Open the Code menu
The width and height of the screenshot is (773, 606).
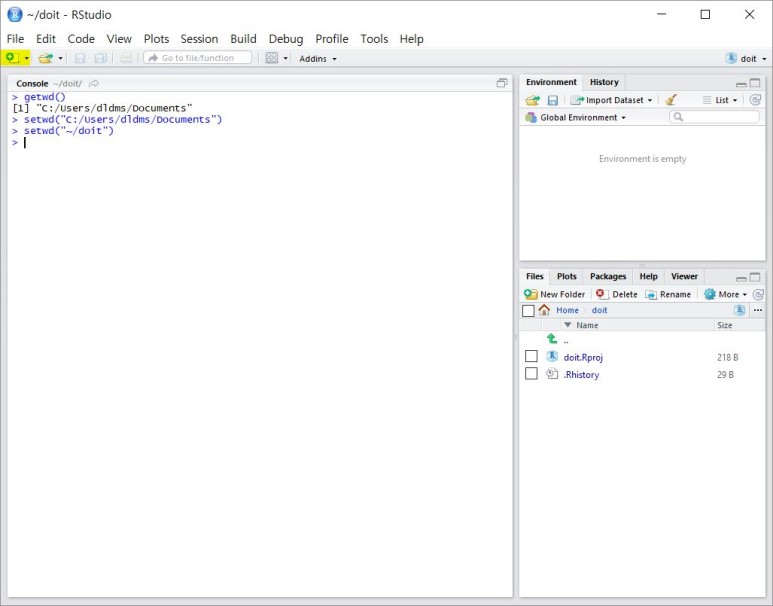click(81, 39)
